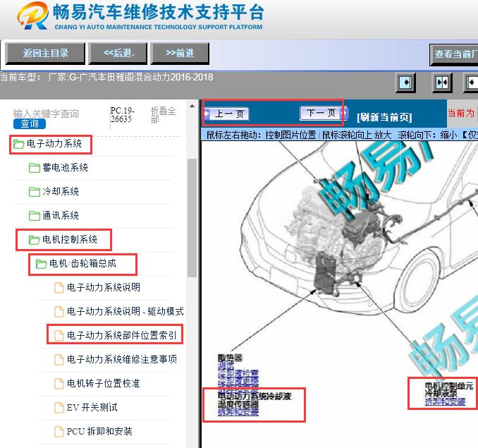
Task: Open 电子动力系统维修注意事项 document
Action: tap(122, 359)
